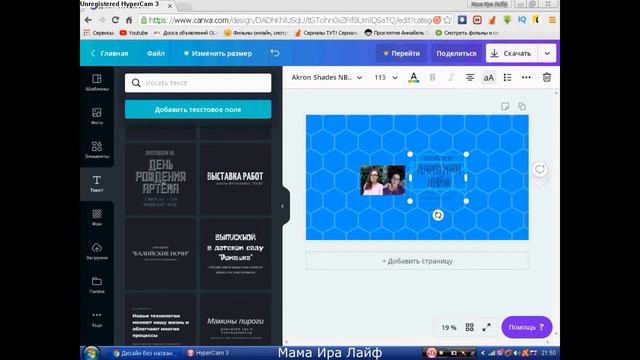Enter fullscreen presentation mode icon
This screenshot has width=640, height=360.
(x=487, y=327)
